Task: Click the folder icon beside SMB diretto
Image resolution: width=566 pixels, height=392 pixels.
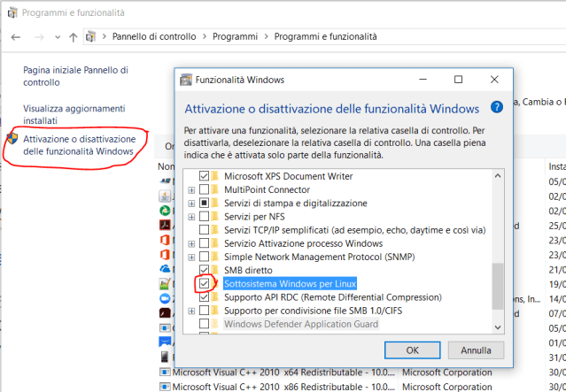Action: (x=217, y=270)
